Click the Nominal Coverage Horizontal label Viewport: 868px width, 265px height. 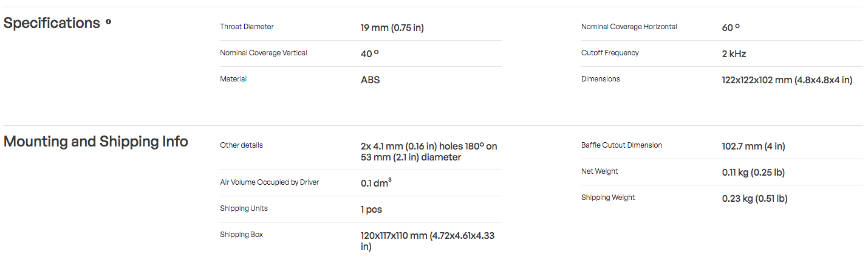tap(629, 27)
